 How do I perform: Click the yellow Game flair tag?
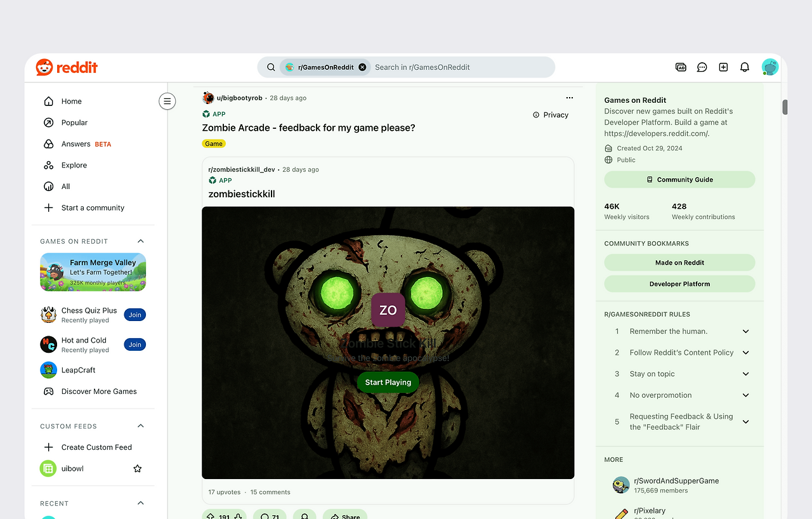214,144
